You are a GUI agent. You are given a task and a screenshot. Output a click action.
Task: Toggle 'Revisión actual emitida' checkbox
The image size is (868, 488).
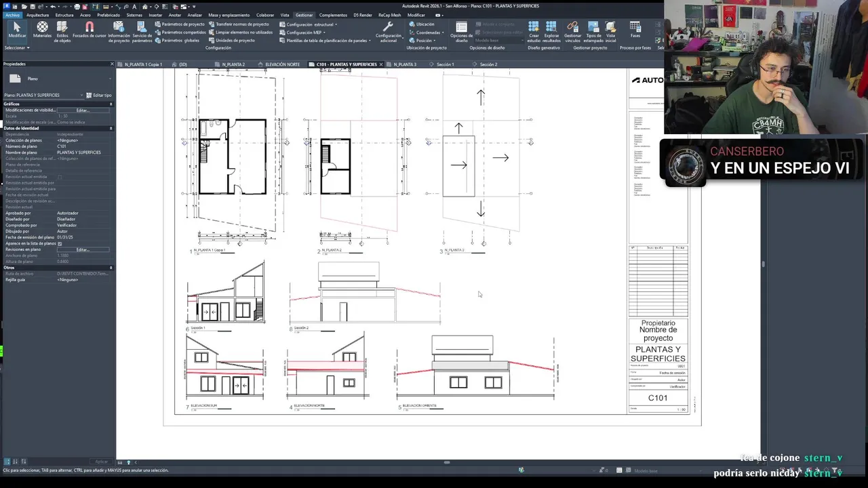point(60,177)
